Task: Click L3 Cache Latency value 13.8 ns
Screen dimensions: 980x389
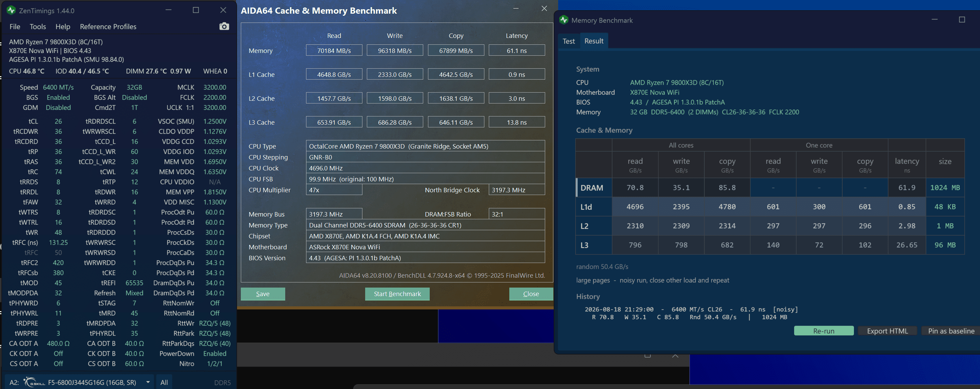Action: tap(516, 122)
